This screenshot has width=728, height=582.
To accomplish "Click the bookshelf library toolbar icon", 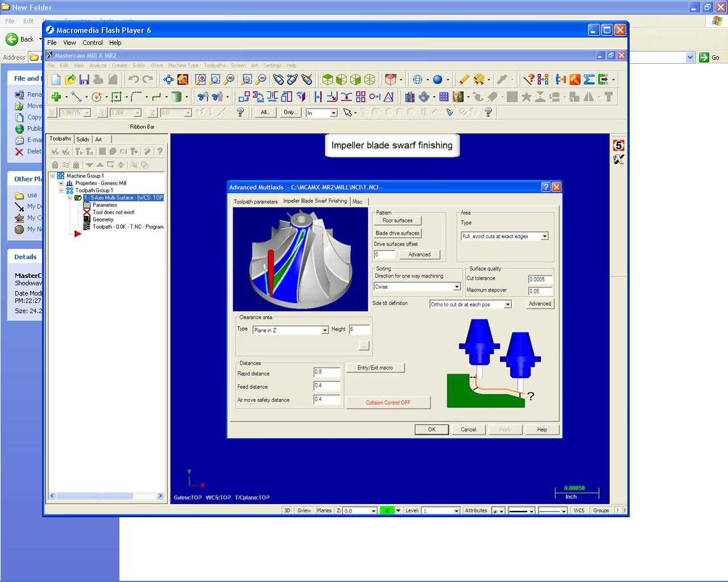I will (409, 97).
